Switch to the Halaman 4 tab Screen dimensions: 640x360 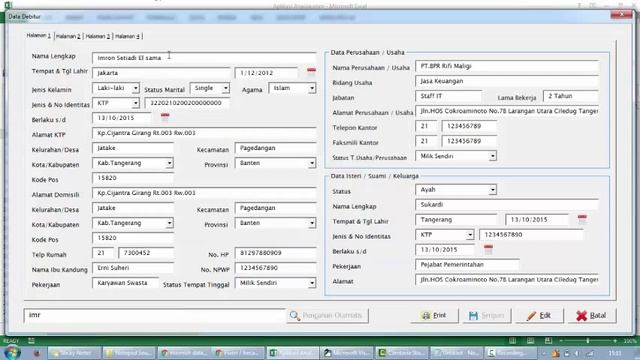(x=128, y=36)
